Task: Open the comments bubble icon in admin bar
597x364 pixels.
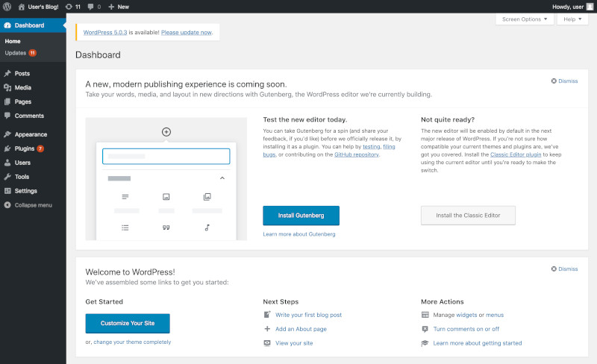Action: tap(90, 7)
